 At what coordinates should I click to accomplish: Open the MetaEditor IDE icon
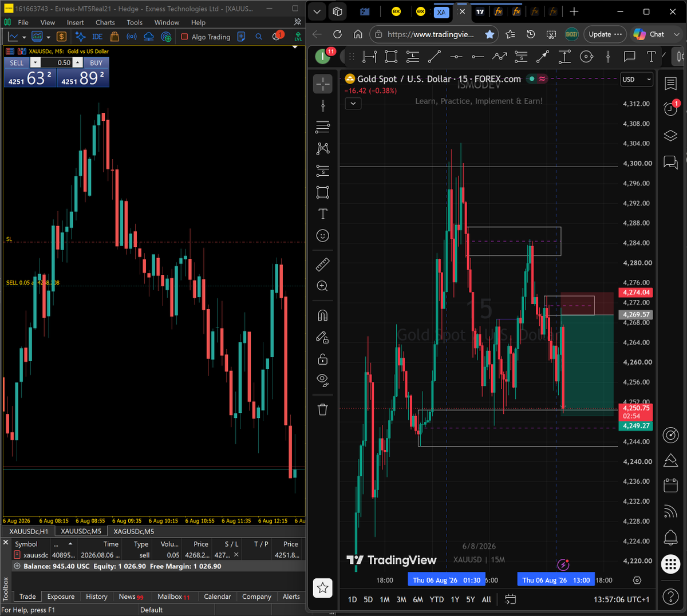[97, 37]
